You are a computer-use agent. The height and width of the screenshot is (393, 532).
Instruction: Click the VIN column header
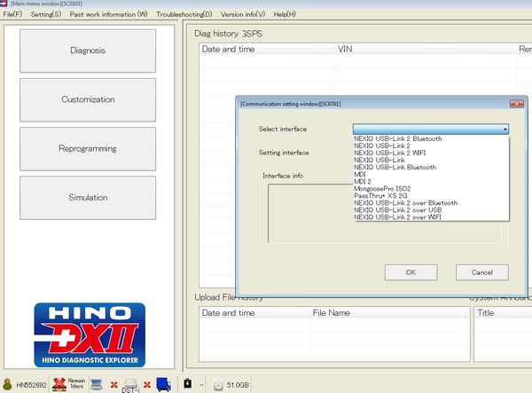(x=345, y=49)
